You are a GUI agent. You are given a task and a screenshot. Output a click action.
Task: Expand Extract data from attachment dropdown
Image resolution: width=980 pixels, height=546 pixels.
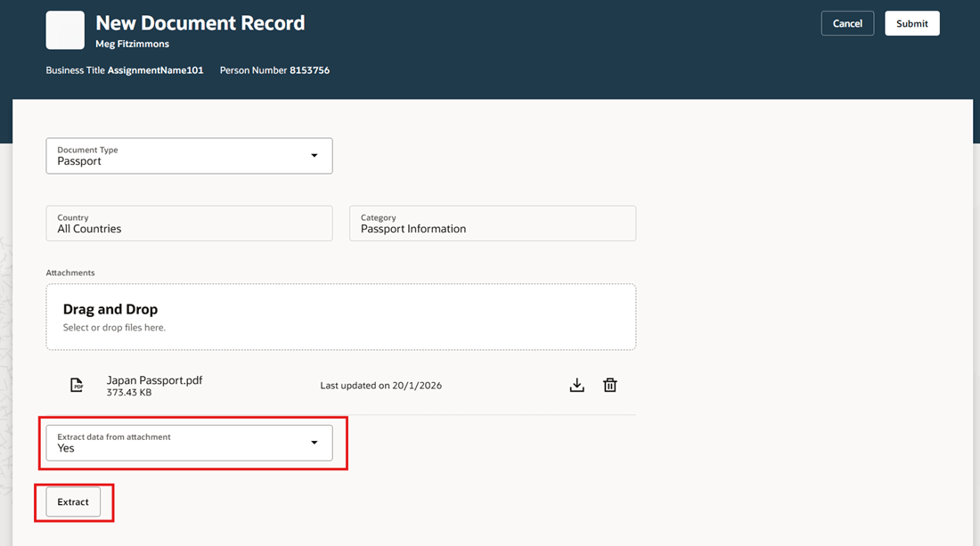point(190,443)
